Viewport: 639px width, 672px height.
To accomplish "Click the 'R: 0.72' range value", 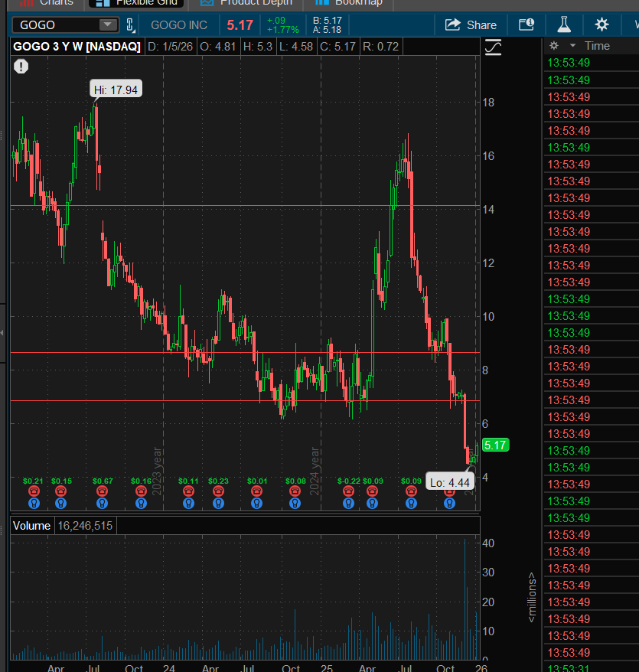I will (x=380, y=46).
